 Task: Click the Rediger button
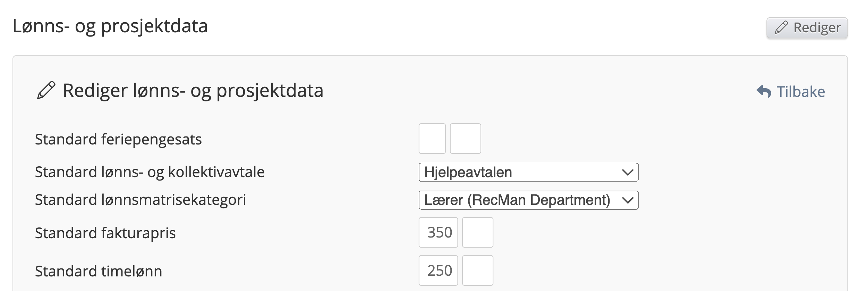click(x=807, y=28)
